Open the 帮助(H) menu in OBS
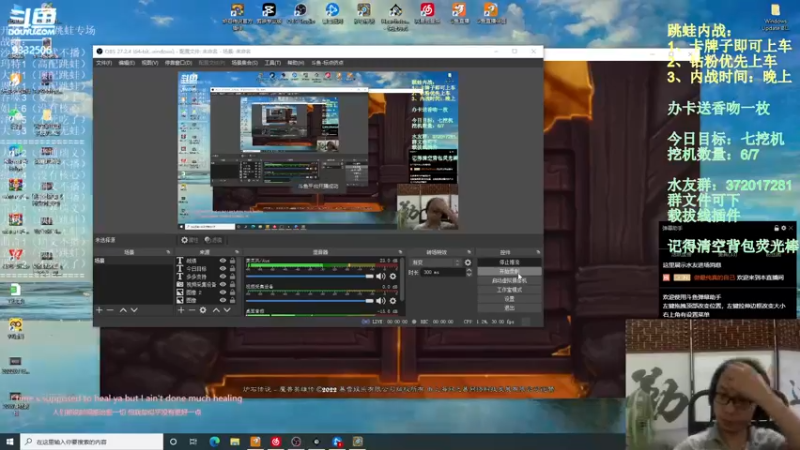This screenshot has width=800, height=450. pos(295,63)
